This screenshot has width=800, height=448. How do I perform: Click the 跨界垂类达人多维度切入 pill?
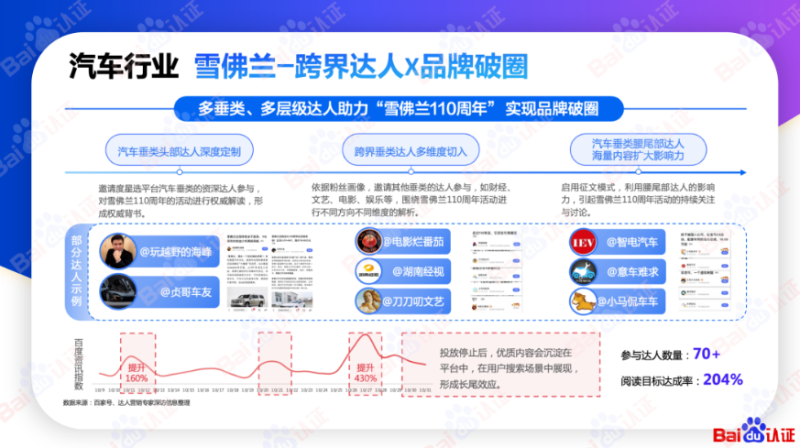click(x=411, y=151)
